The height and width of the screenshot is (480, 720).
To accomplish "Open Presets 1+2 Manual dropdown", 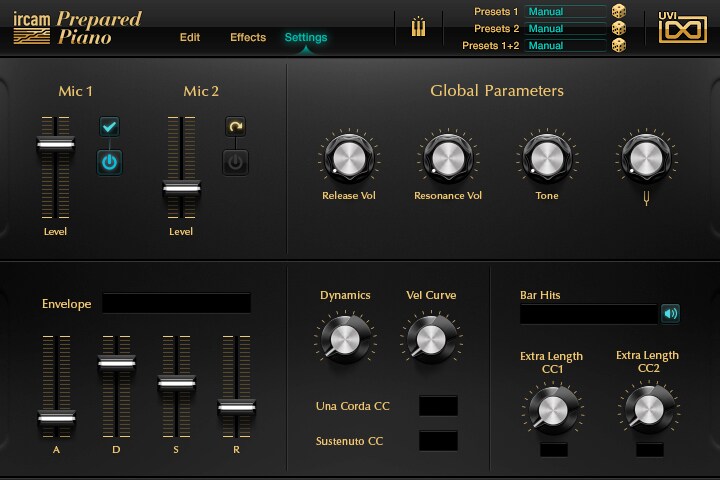I will point(565,45).
